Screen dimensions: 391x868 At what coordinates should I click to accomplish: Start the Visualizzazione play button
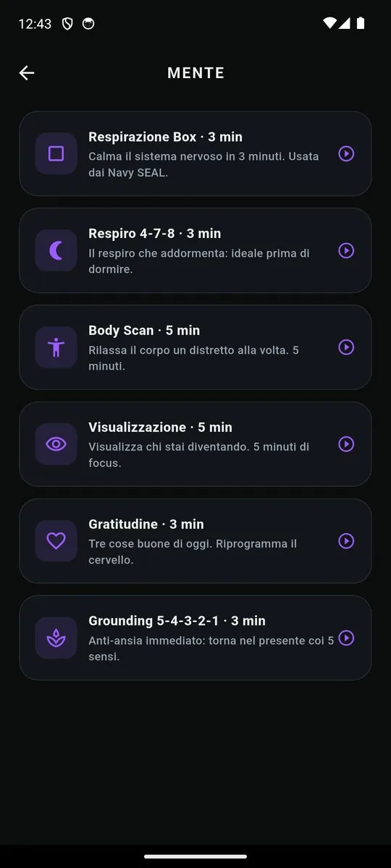click(x=346, y=444)
